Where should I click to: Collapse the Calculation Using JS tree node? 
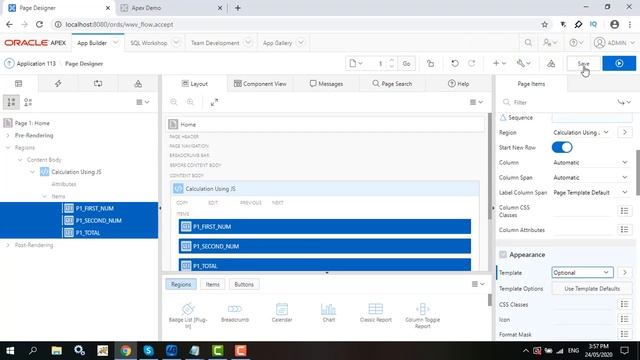click(x=32, y=172)
